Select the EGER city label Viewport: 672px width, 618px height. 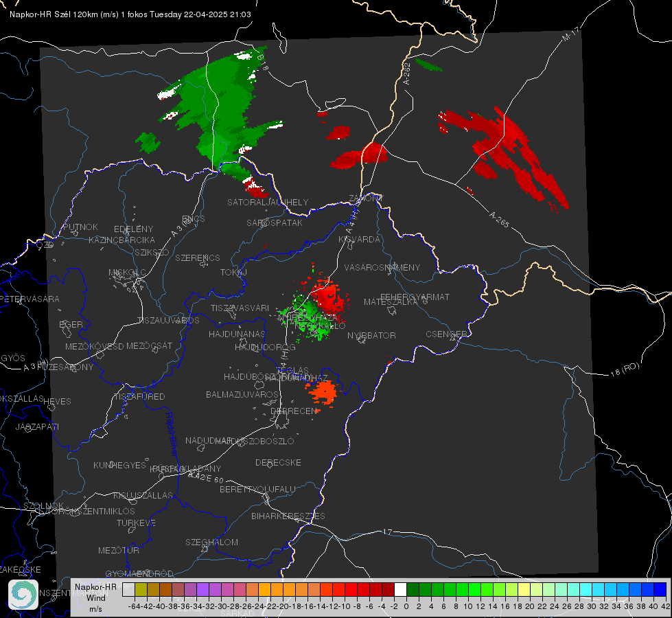point(71,324)
